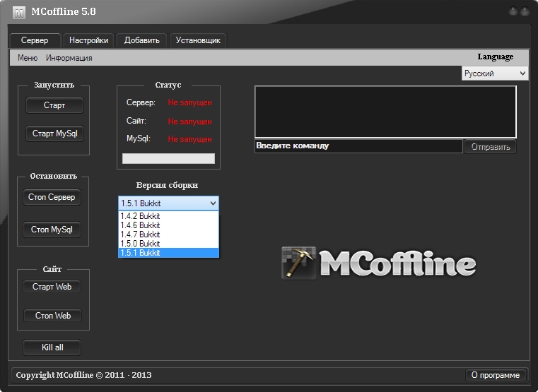538x392 pixels.
Task: Click the MCoffline pickaxe logo icon
Action: pyautogui.click(x=298, y=263)
